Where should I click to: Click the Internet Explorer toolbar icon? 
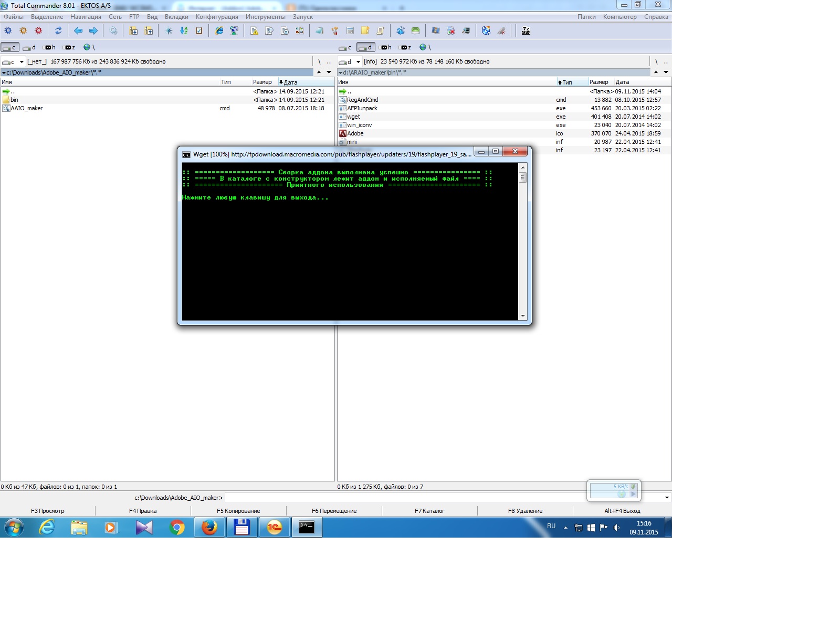pos(219,31)
